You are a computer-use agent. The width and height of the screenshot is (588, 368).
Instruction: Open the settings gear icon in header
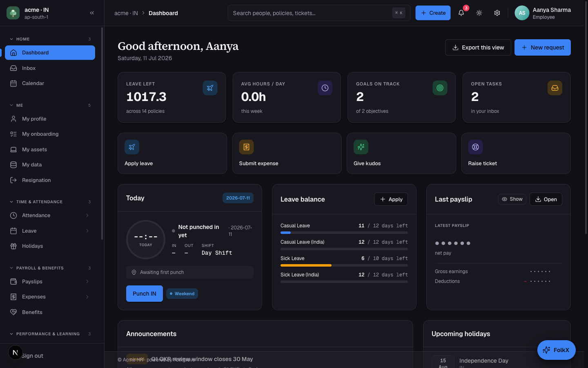tap(497, 13)
